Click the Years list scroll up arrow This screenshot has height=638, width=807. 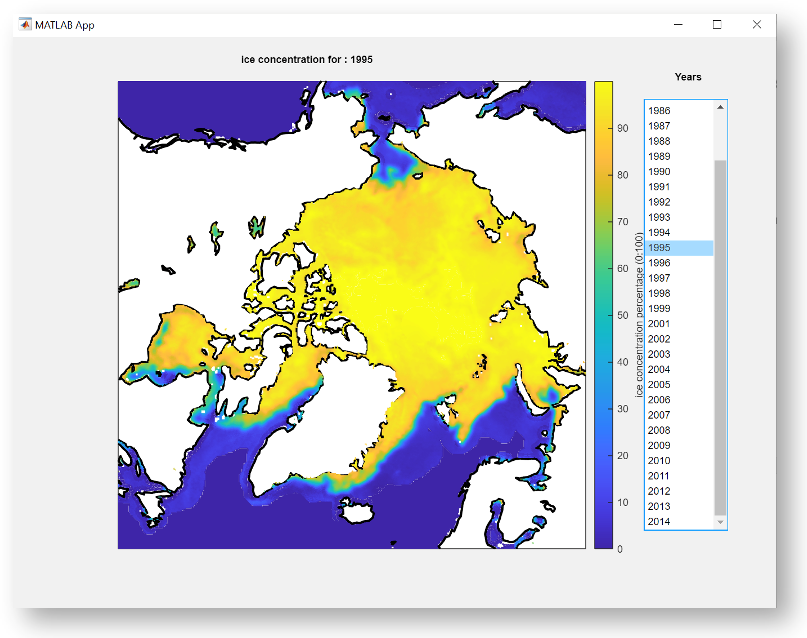(x=719, y=106)
